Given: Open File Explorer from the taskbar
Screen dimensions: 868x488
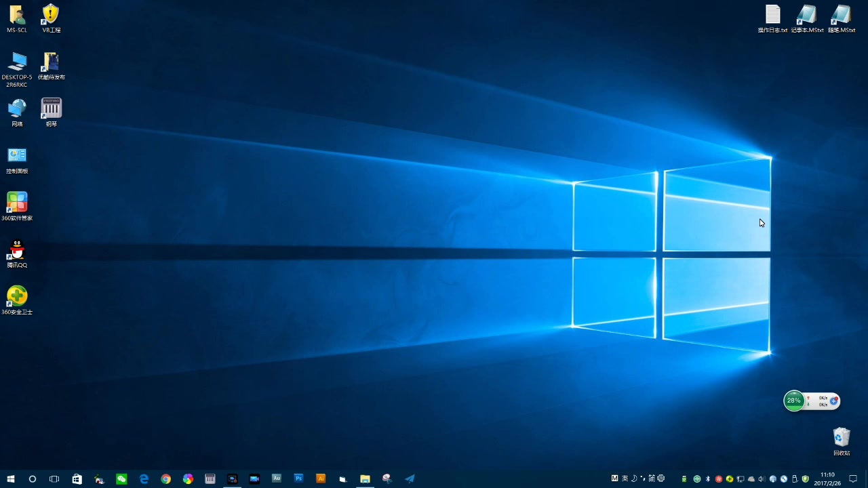Looking at the screenshot, I should [x=365, y=479].
